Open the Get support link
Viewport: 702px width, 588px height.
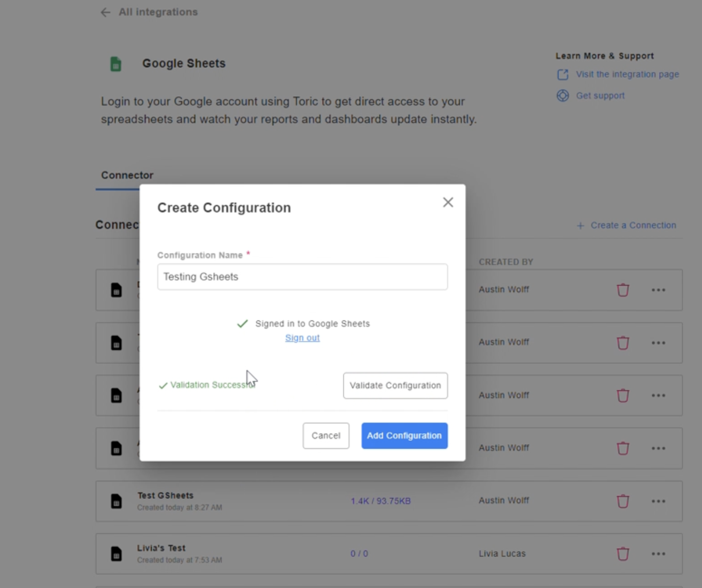[601, 96]
